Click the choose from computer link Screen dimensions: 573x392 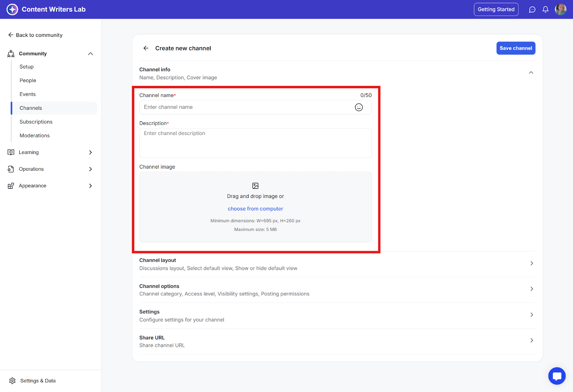[x=255, y=209]
